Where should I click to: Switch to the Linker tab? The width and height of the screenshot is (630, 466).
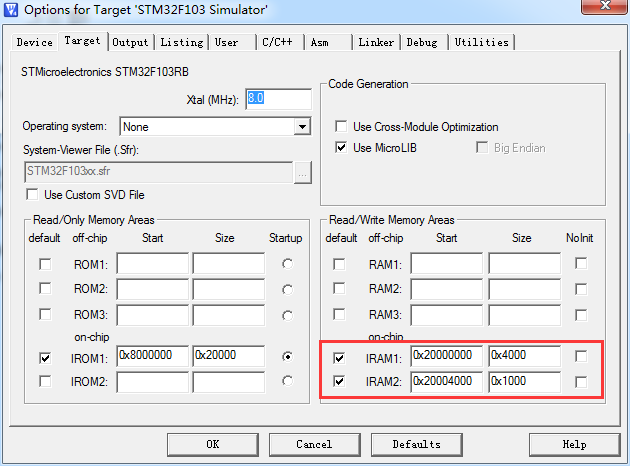click(376, 42)
